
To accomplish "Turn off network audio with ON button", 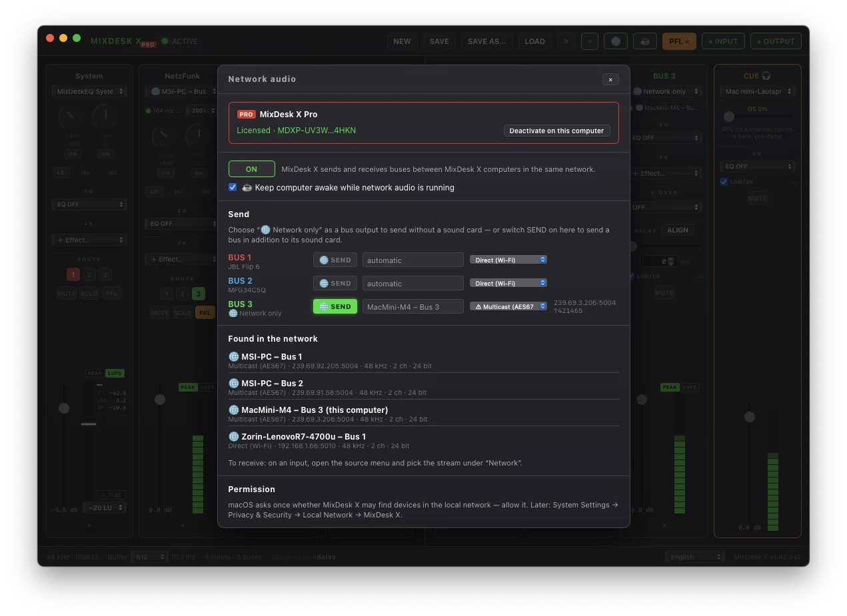I will (251, 169).
